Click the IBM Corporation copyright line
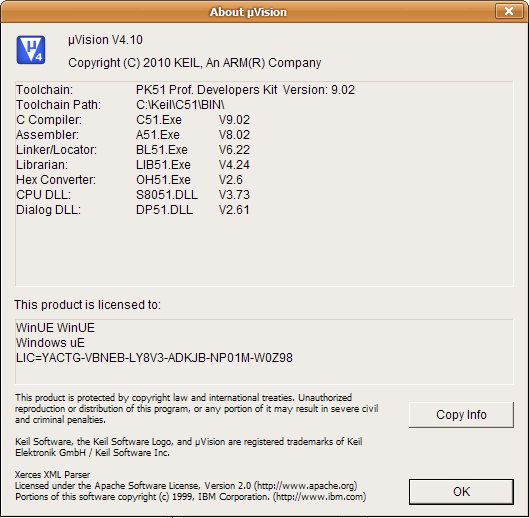The width and height of the screenshot is (529, 518). point(191,497)
